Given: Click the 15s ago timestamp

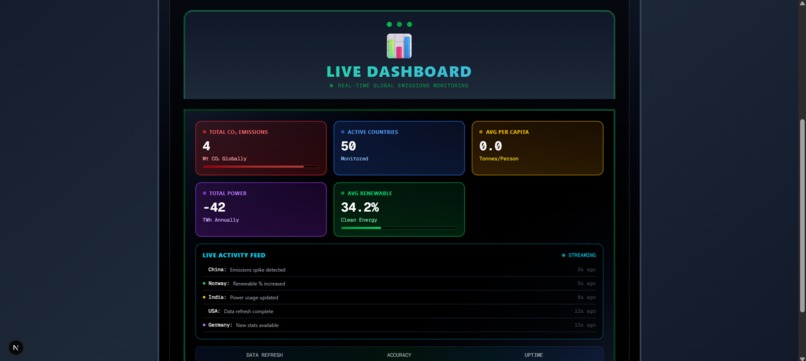Looking at the screenshot, I should point(585,325).
